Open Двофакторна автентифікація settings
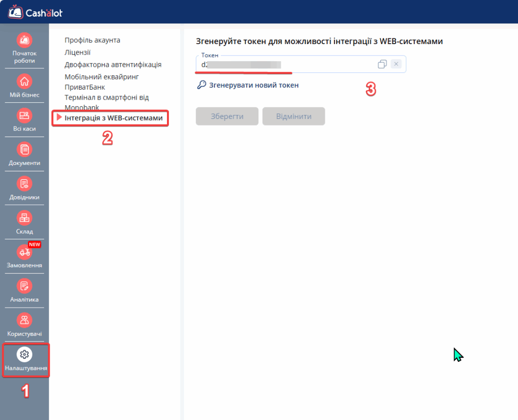 (113, 64)
